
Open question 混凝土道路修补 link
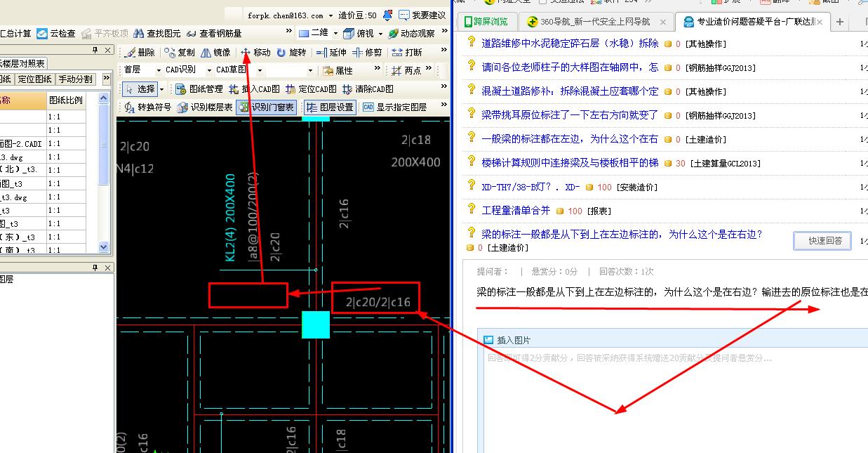pos(570,91)
